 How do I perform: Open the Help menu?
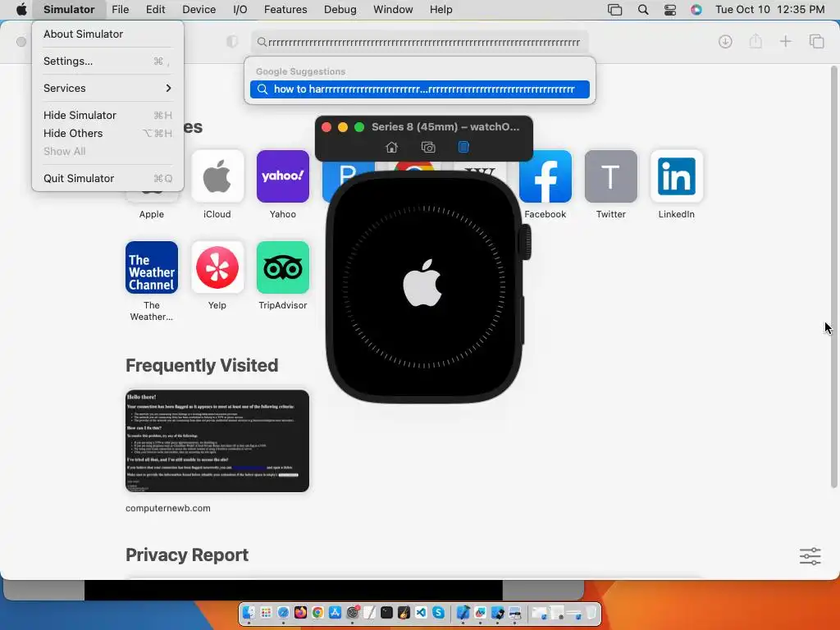[441, 10]
